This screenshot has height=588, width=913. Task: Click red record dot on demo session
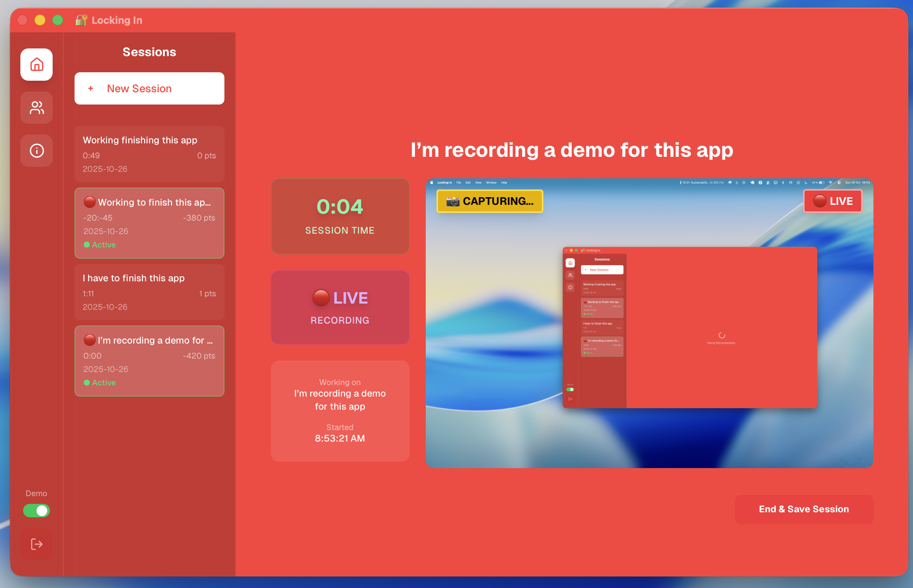pyautogui.click(x=90, y=340)
